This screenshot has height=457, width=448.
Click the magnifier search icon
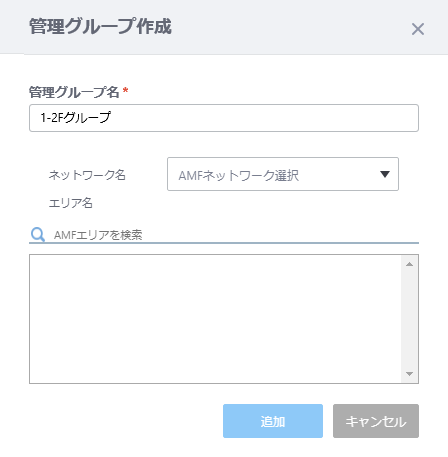coord(38,235)
